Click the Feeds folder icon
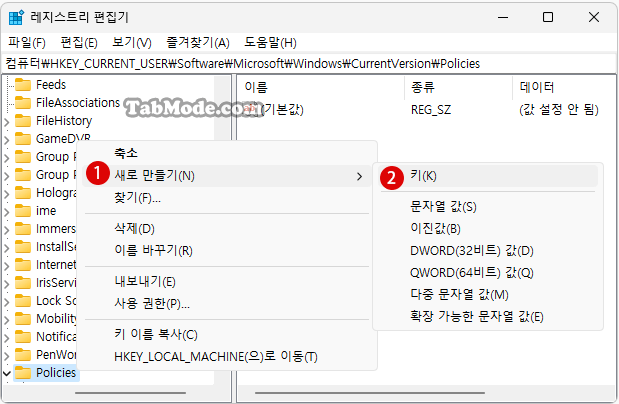The width and height of the screenshot is (619, 404). click(x=23, y=85)
